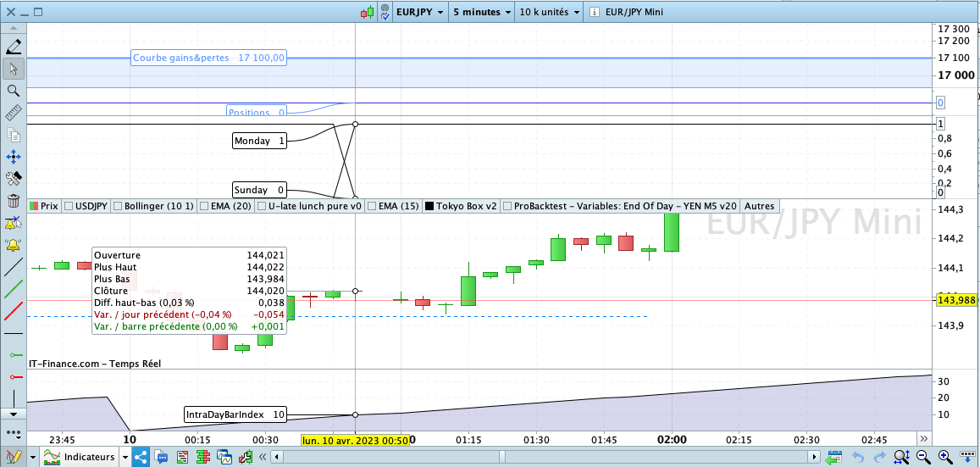Click the info icon beside EUR/JPY Mini
The height and width of the screenshot is (467, 980).
click(594, 12)
